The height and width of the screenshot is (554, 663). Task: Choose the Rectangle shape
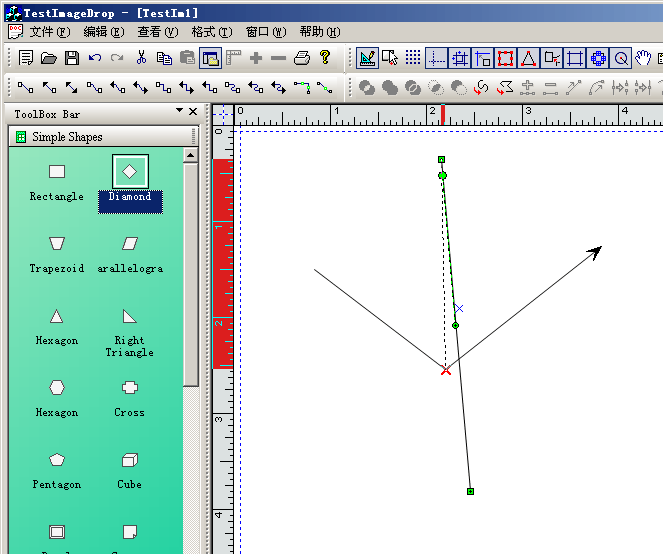tap(57, 172)
